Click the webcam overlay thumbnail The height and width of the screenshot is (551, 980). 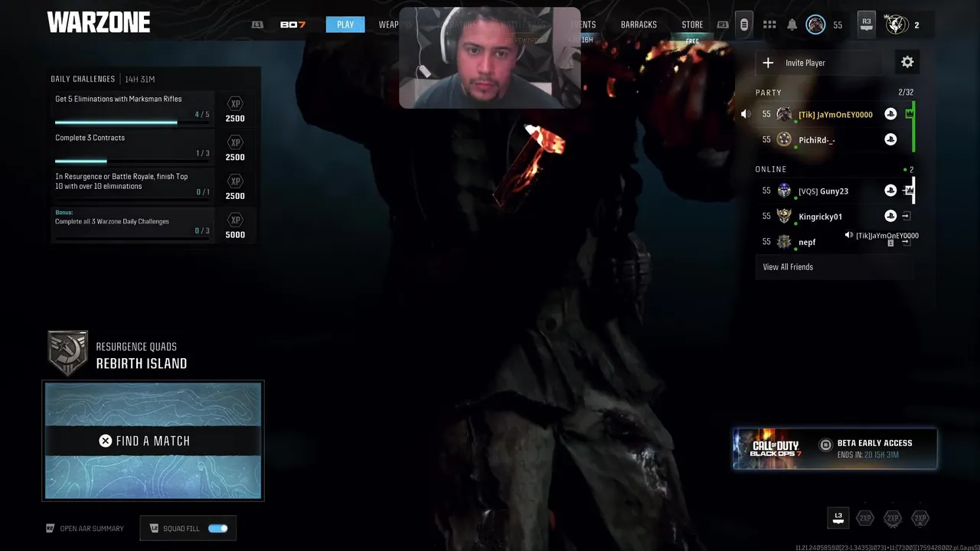(490, 58)
